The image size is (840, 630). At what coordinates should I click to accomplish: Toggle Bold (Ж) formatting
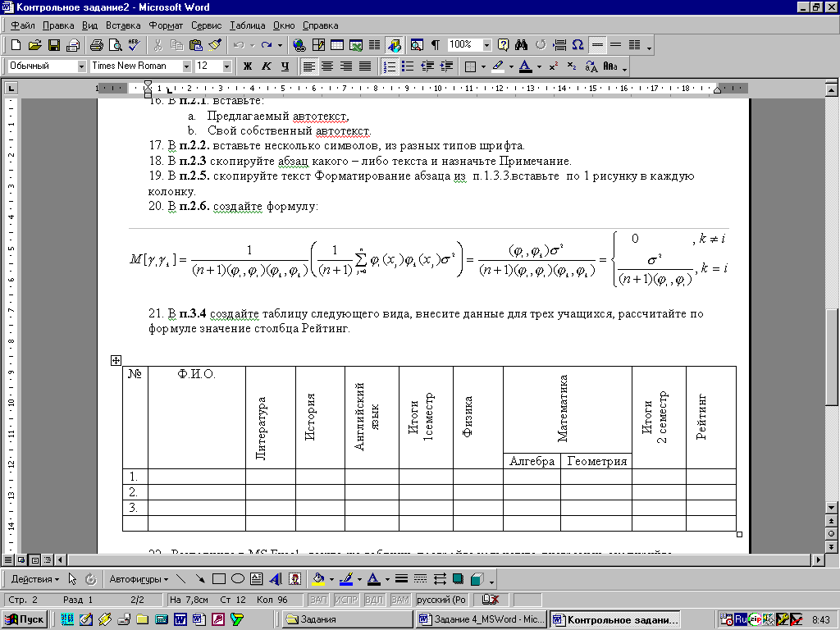click(x=247, y=66)
